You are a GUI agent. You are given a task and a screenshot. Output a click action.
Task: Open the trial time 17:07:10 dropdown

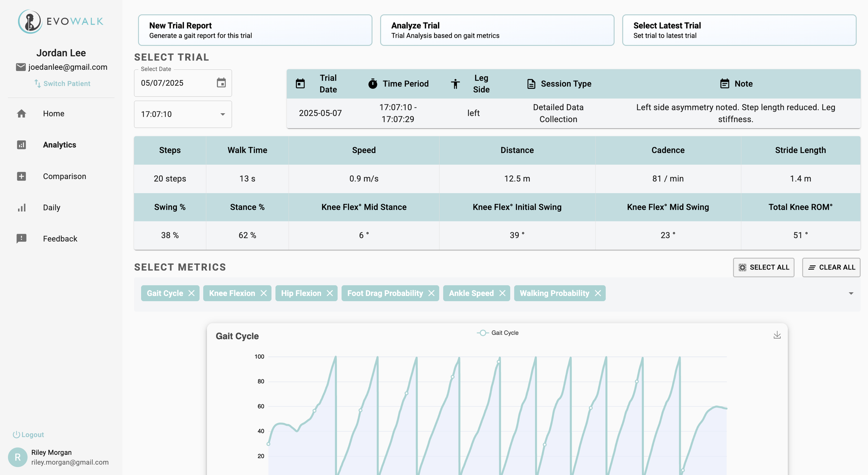pyautogui.click(x=183, y=114)
